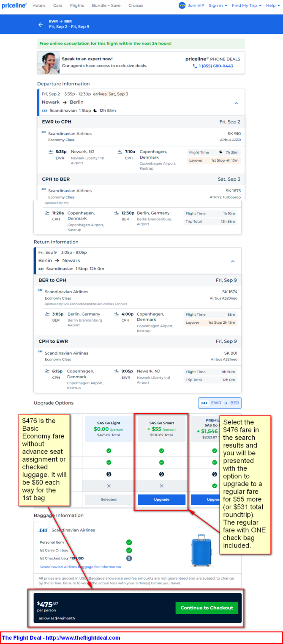Collapse the Return Information section chevron
Viewport: 283px width, 644px height.
233,261
